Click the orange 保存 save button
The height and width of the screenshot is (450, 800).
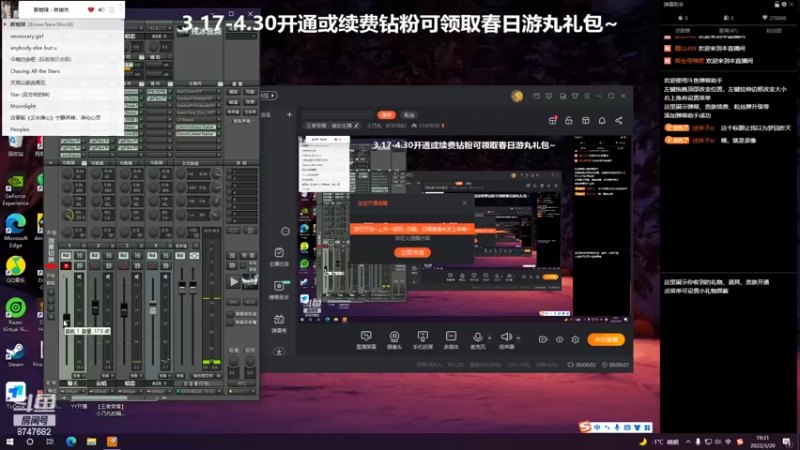click(387, 115)
